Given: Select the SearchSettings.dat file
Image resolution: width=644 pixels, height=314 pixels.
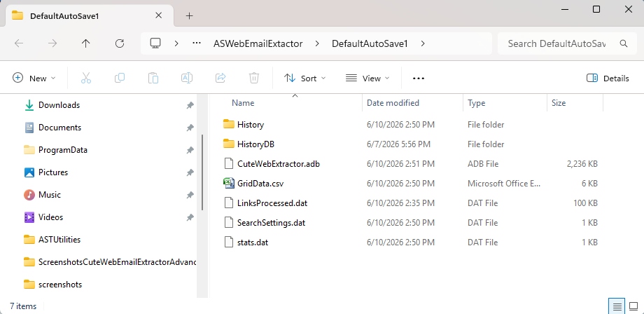Looking at the screenshot, I should (x=271, y=223).
